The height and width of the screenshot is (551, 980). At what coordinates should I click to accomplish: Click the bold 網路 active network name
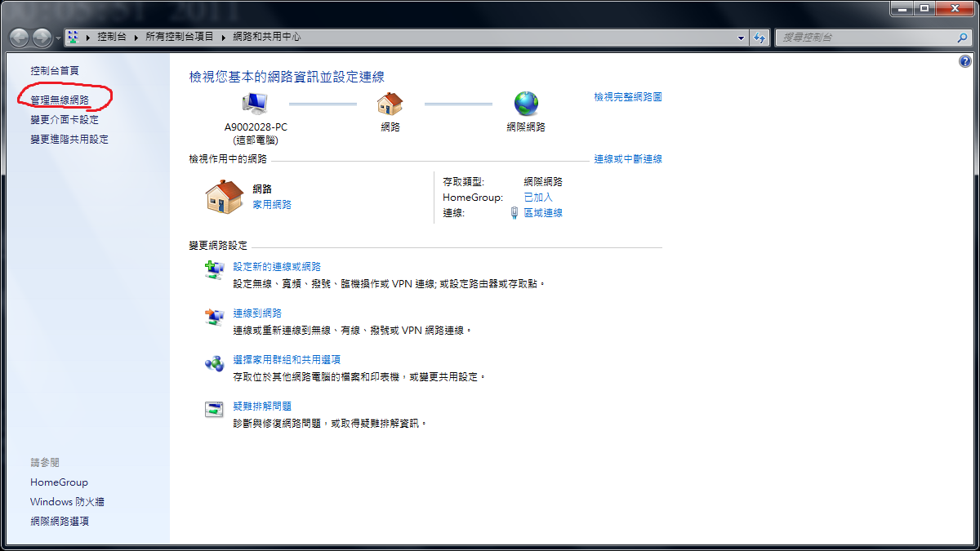pos(262,189)
